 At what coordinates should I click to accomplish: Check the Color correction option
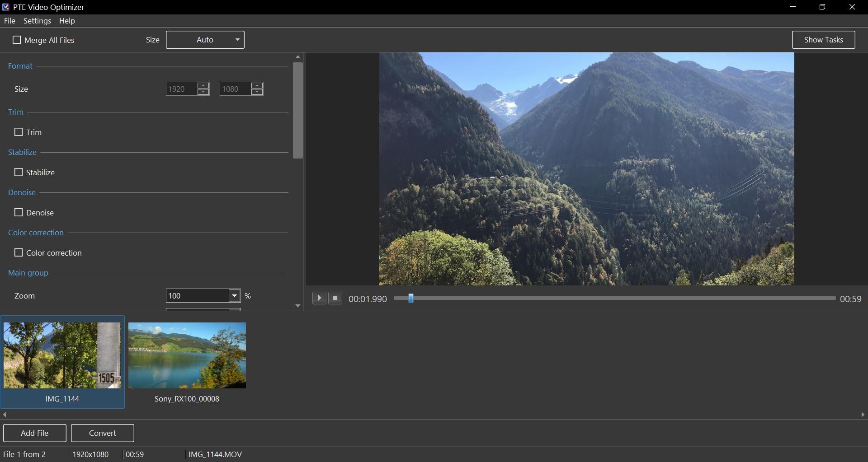[19, 253]
